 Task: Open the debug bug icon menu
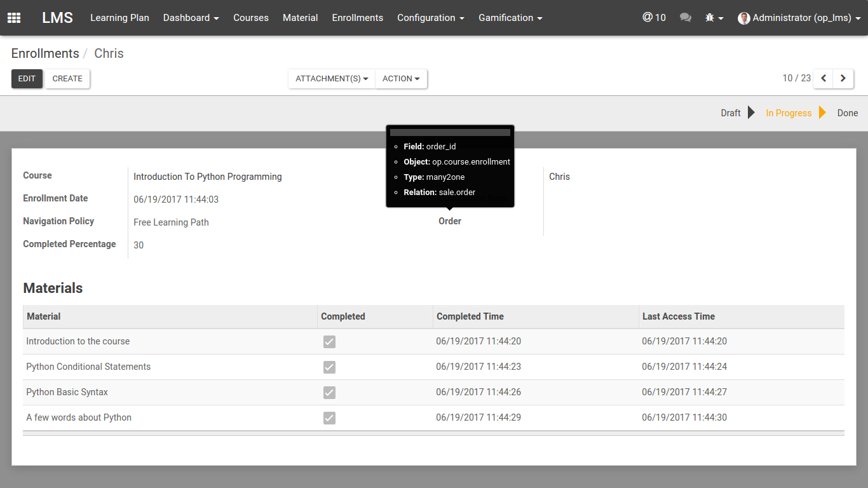click(714, 18)
